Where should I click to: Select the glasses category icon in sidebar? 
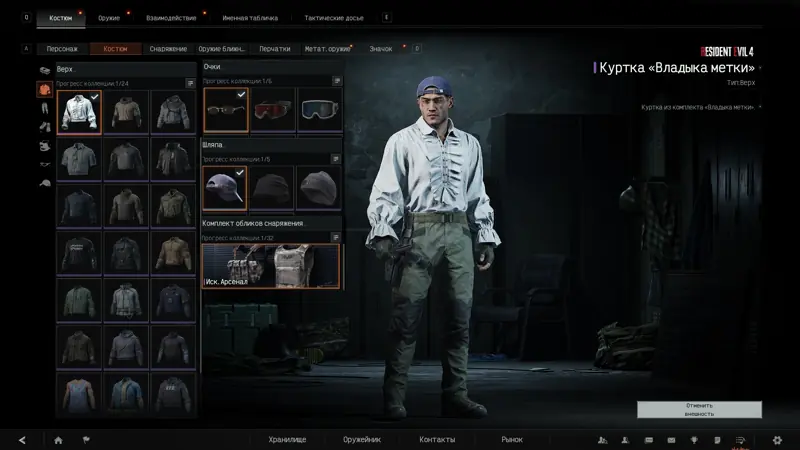(45, 164)
